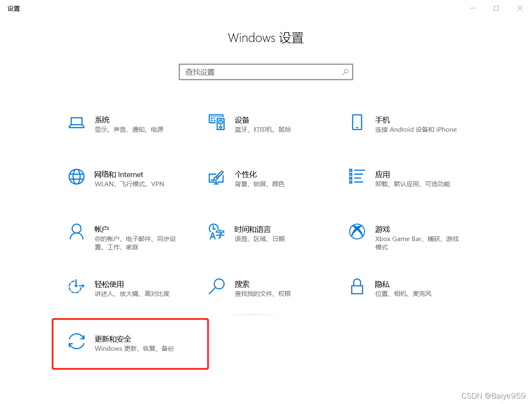
Task: Minimize the 设置 window
Action: (473, 8)
